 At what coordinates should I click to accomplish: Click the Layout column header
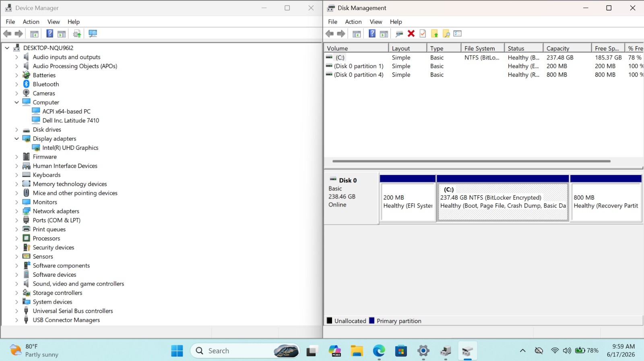408,48
